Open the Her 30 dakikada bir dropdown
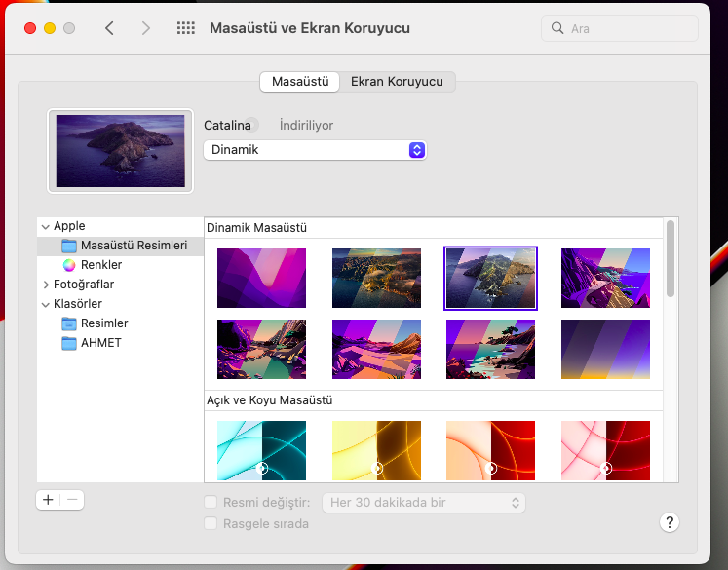Screen dimensions: 728x570 point(424,503)
